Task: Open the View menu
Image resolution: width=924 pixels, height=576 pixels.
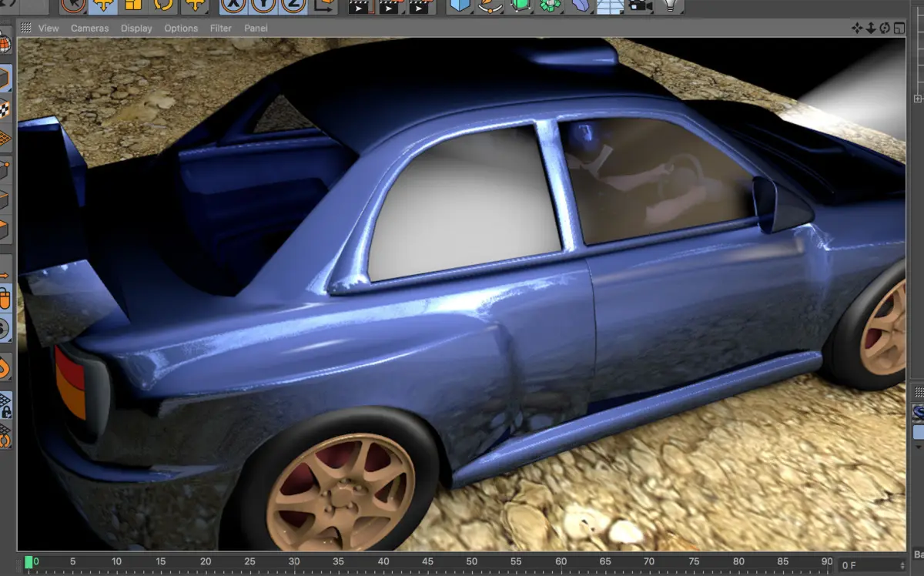Action: point(49,28)
